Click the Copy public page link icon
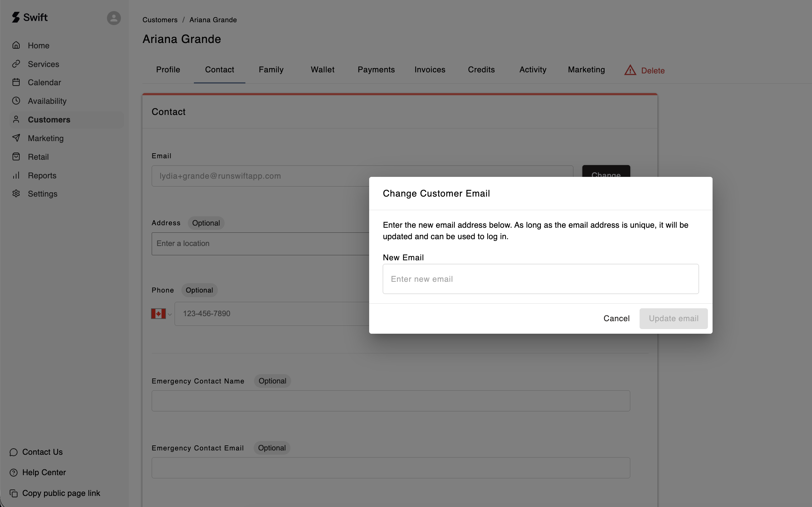Screen dimensions: 812x507 click(x=14, y=493)
